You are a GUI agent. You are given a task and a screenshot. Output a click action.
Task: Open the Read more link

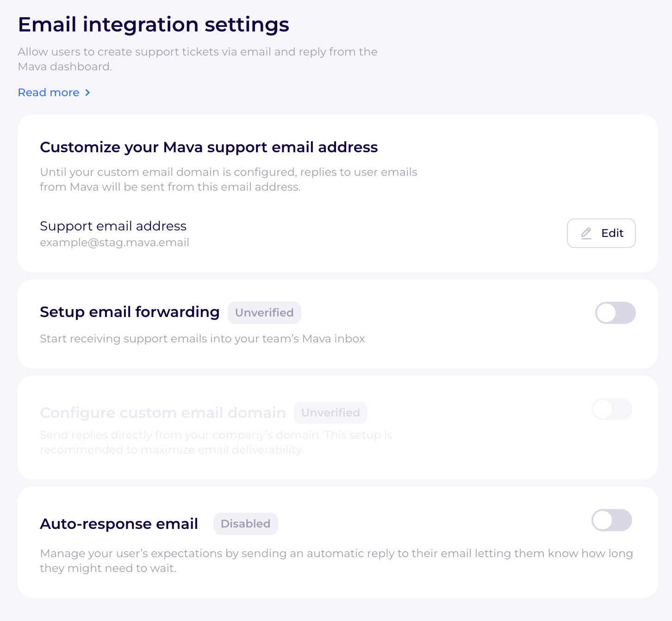pyautogui.click(x=49, y=93)
